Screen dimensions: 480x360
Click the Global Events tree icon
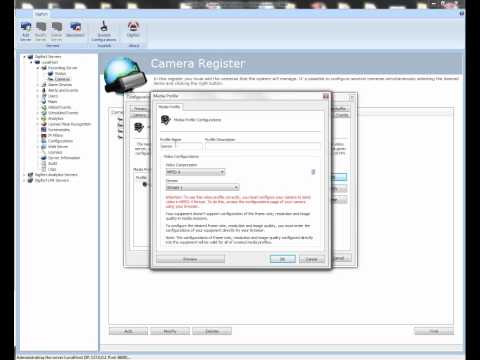coord(44,107)
